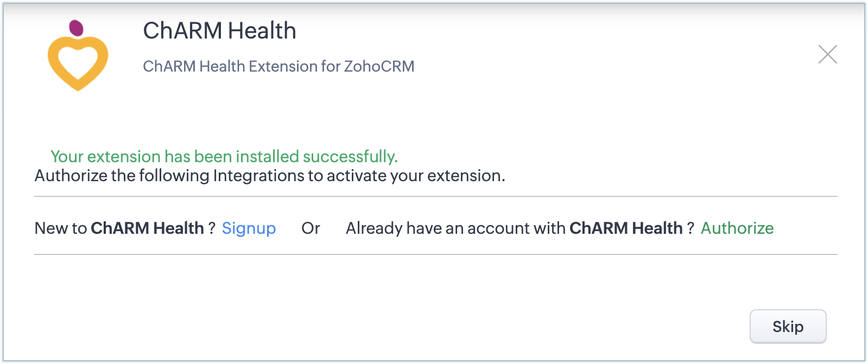Image resolution: width=868 pixels, height=364 pixels.
Task: Click the question mark before Signup
Action: pos(212,228)
